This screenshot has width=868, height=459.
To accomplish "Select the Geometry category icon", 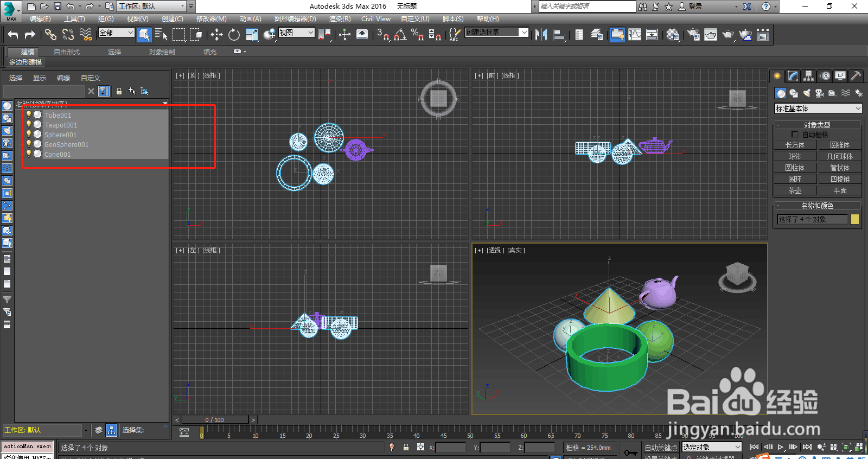I will click(x=781, y=93).
